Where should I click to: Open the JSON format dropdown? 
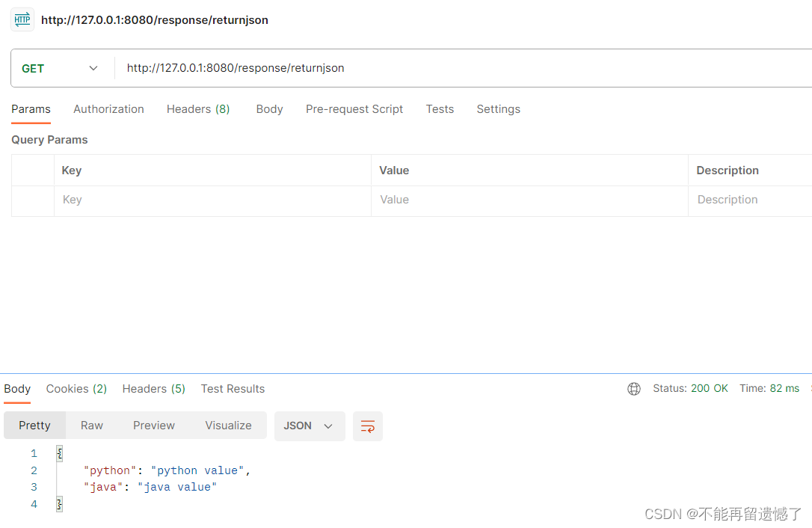(x=309, y=426)
